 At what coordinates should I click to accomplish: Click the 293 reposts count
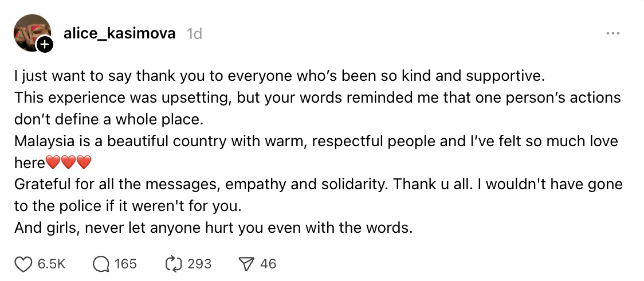point(199,264)
